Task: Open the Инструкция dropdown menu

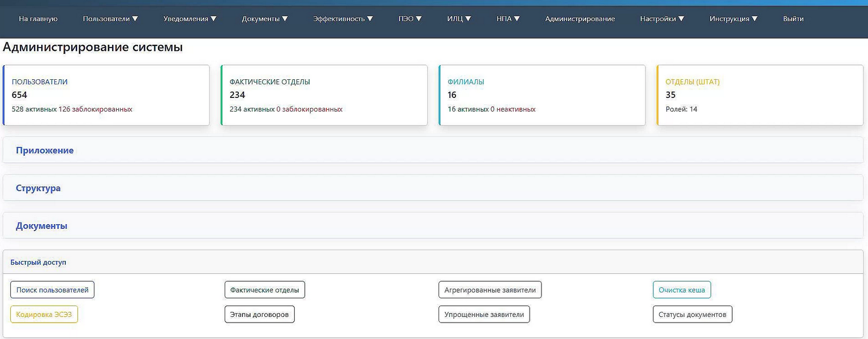Action: click(734, 19)
